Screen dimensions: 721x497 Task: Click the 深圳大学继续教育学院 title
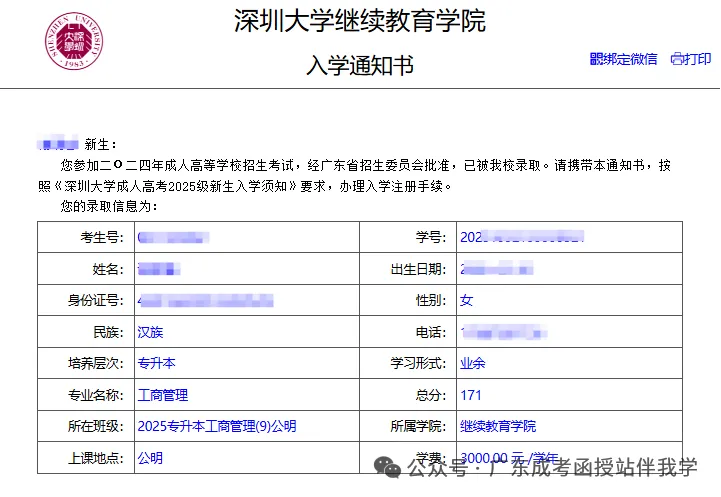click(360, 21)
